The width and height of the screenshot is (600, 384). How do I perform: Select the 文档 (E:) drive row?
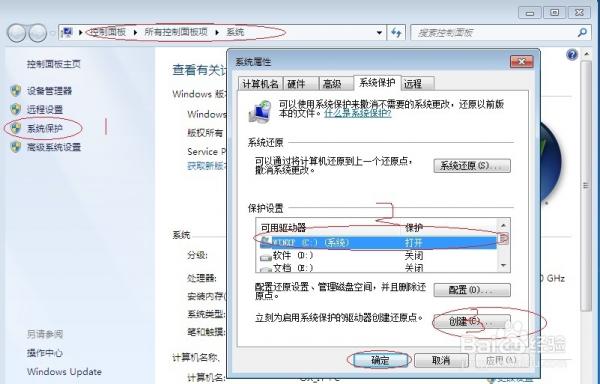(x=378, y=267)
